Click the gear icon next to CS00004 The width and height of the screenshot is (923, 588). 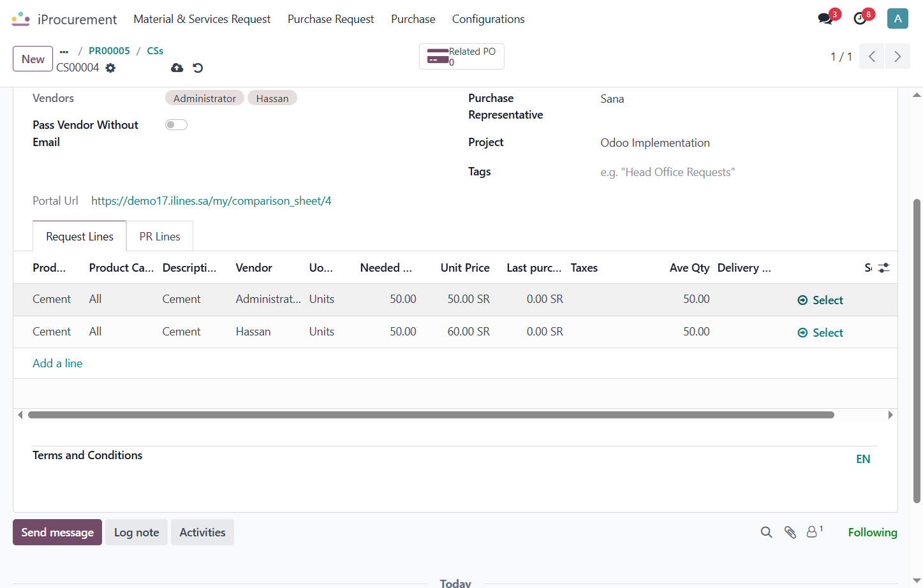click(x=110, y=68)
